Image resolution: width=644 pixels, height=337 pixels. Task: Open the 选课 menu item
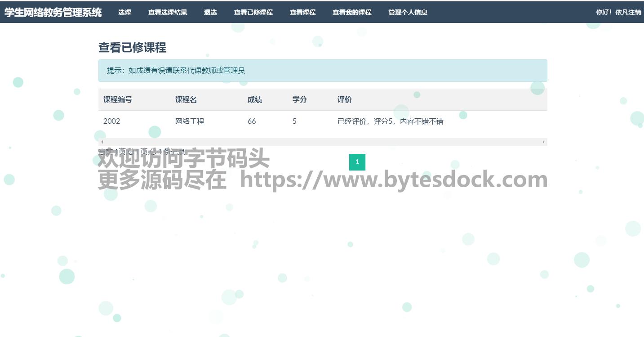coord(125,12)
